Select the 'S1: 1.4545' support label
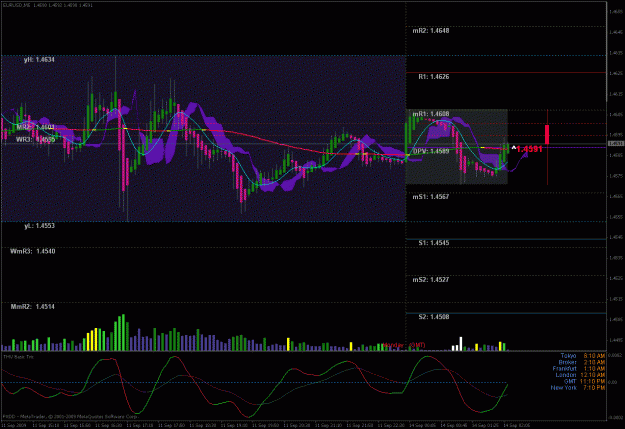This screenshot has height=429, width=625. tap(434, 243)
